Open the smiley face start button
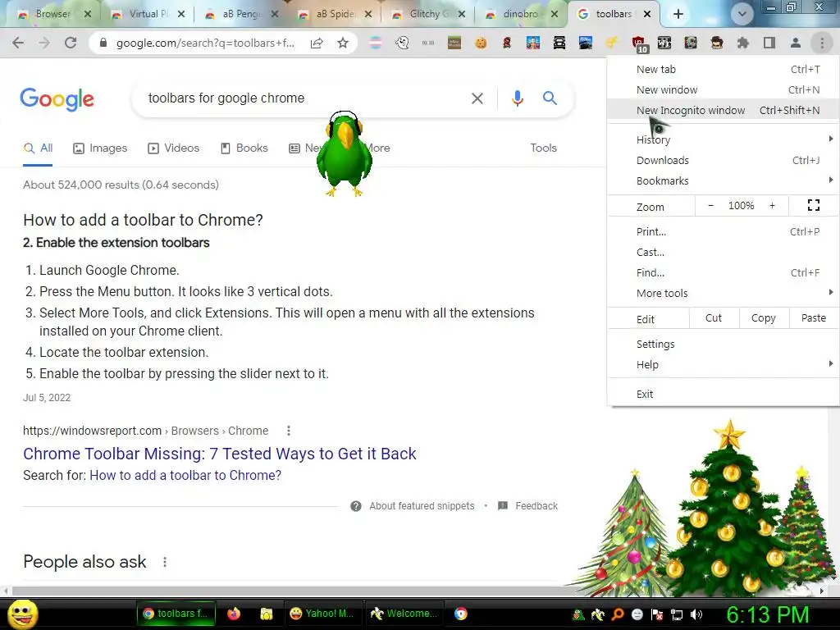This screenshot has width=840, height=630. pyautogui.click(x=23, y=614)
